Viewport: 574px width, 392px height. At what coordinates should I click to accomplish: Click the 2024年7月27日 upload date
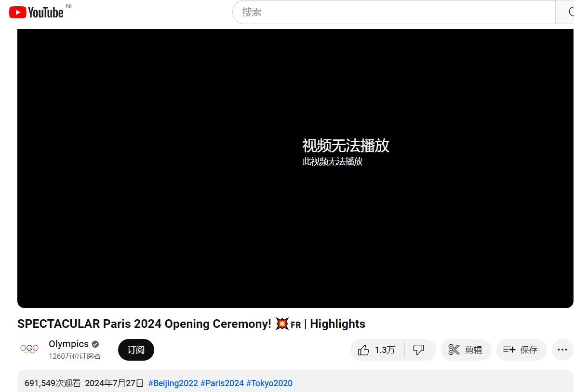[x=114, y=383]
